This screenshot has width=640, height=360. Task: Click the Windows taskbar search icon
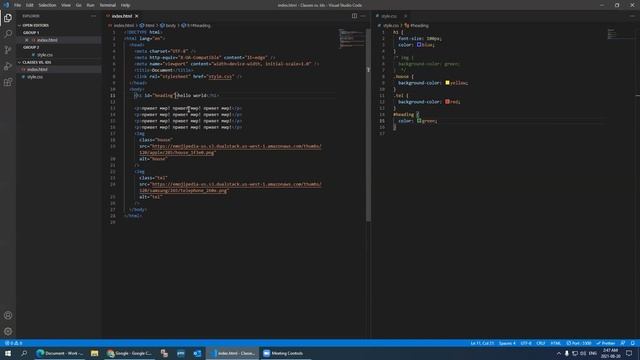[x=24, y=353]
